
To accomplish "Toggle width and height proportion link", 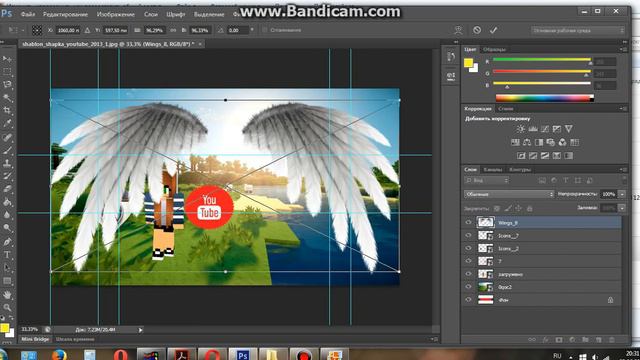I will pos(173,30).
